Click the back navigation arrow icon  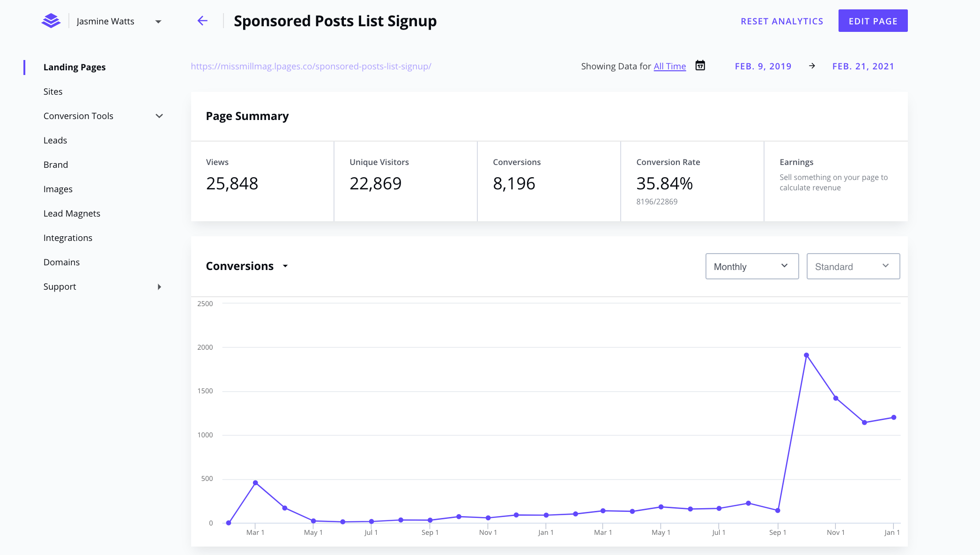(202, 20)
